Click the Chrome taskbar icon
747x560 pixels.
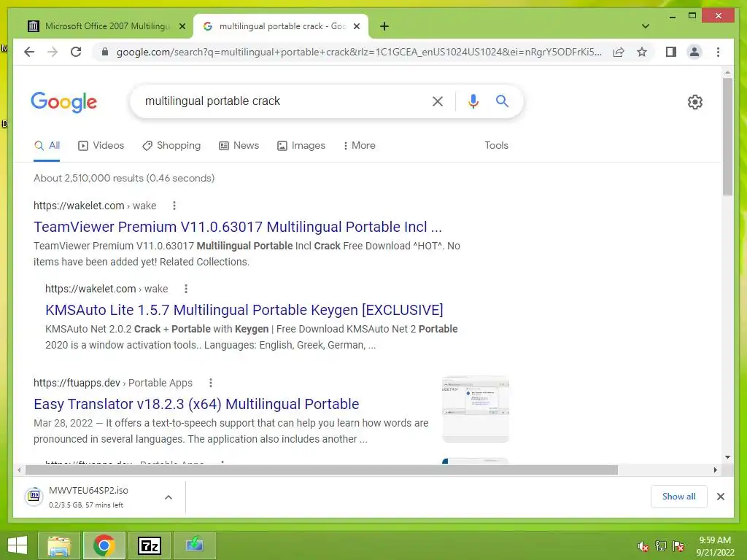click(x=104, y=545)
